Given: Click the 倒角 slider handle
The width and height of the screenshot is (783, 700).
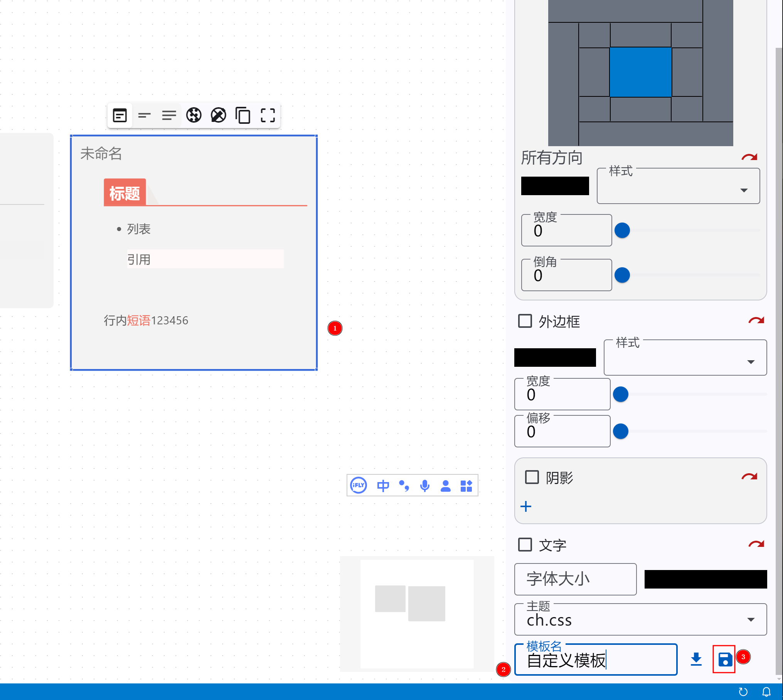Looking at the screenshot, I should click(622, 275).
